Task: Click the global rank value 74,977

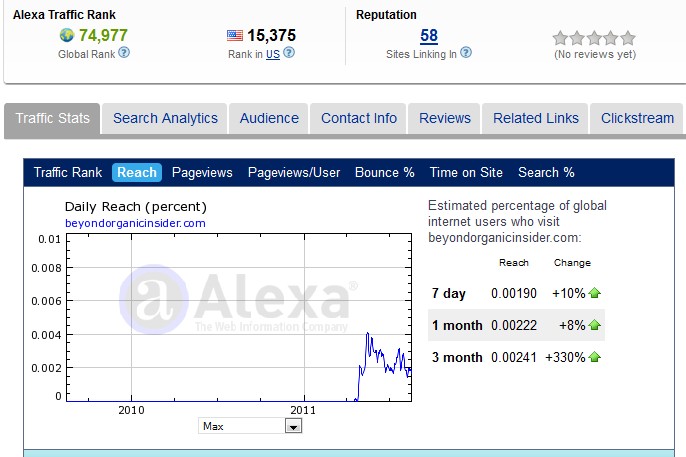Action: point(103,35)
